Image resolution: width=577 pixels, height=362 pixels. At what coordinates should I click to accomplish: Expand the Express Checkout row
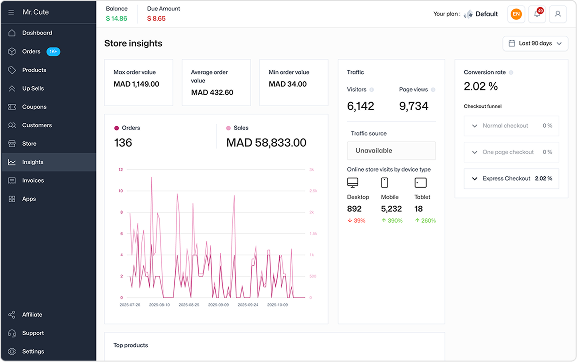click(x=511, y=178)
